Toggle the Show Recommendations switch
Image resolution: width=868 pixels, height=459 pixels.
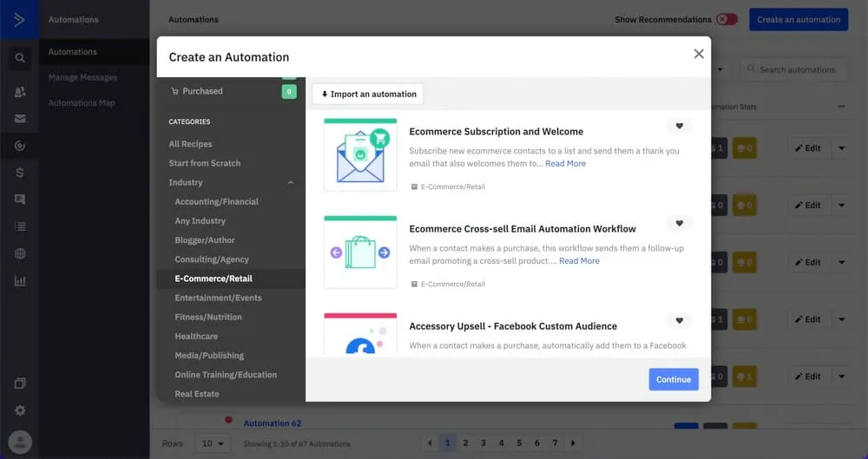727,19
